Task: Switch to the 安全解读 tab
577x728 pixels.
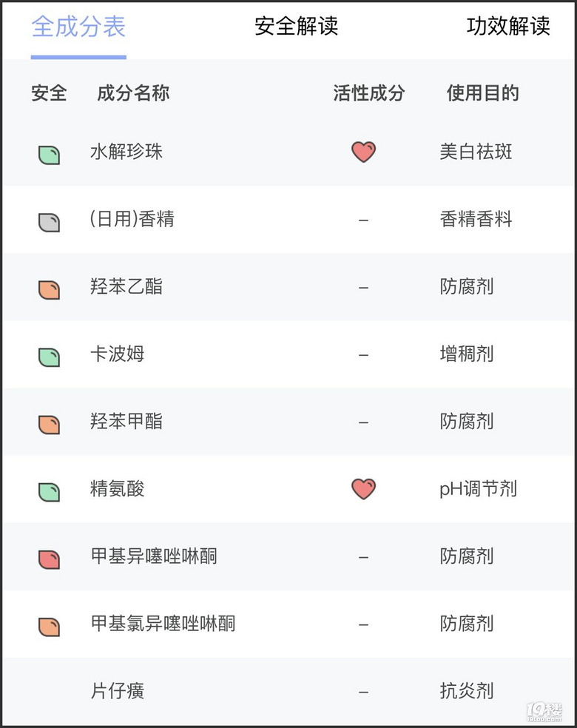Action: click(x=296, y=26)
